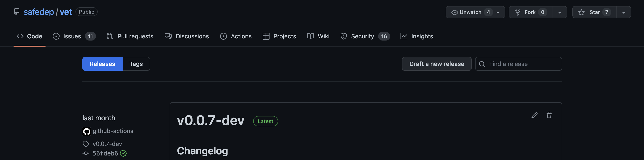Open commit 56fdeb6
644x160 pixels.
[105, 153]
